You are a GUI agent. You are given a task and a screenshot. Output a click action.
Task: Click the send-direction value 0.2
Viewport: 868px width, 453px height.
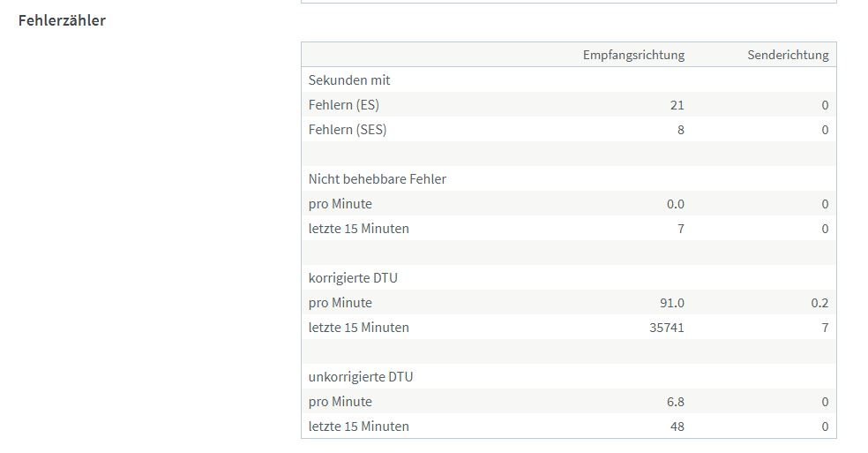click(819, 303)
